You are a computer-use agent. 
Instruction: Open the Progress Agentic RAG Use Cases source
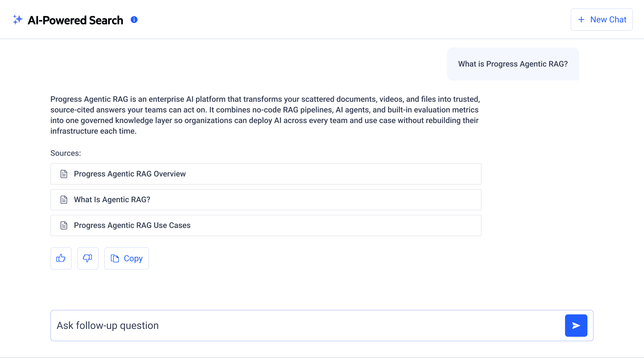266,225
